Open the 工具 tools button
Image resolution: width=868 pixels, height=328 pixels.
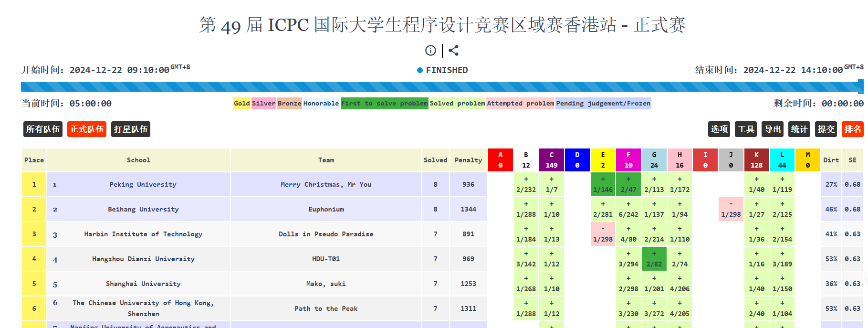click(x=746, y=129)
